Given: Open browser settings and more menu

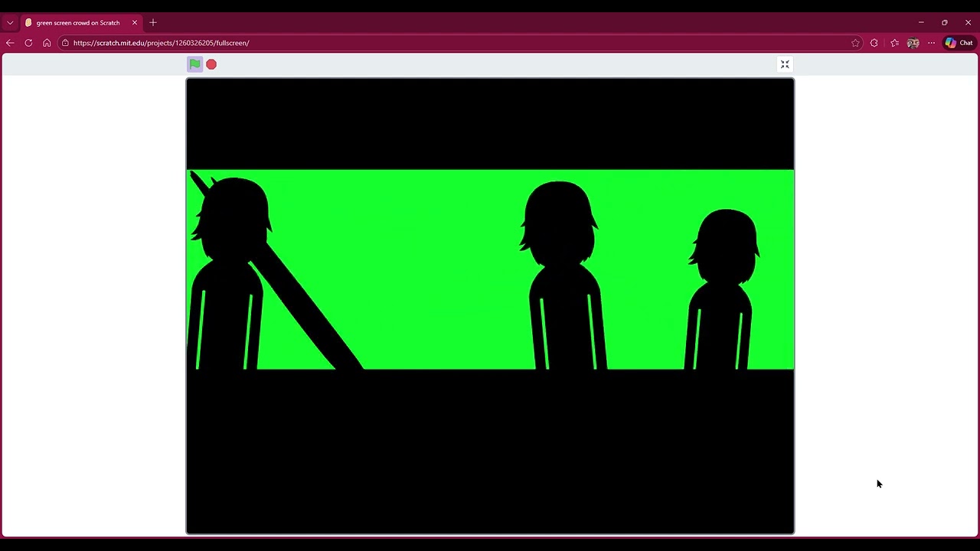Looking at the screenshot, I should 931,43.
